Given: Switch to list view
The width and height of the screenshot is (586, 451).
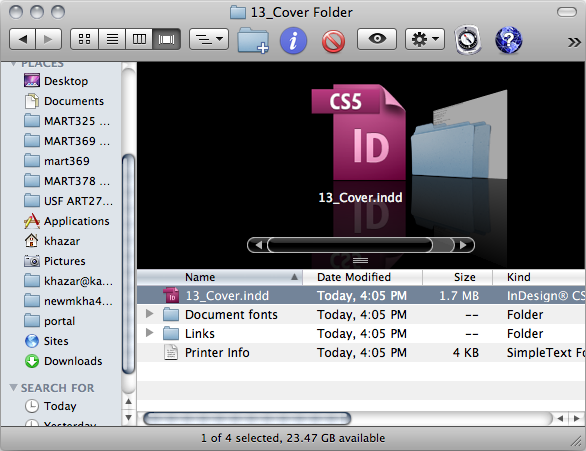Looking at the screenshot, I should 112,39.
